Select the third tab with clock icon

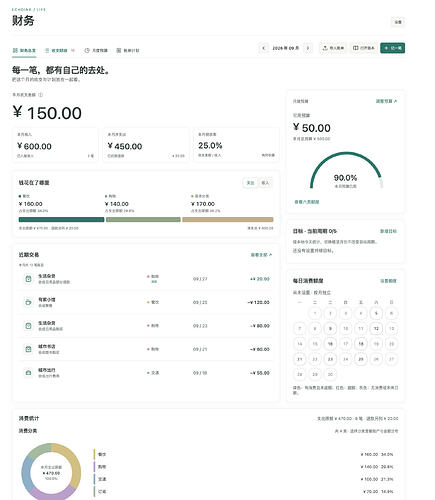[x=96, y=50]
